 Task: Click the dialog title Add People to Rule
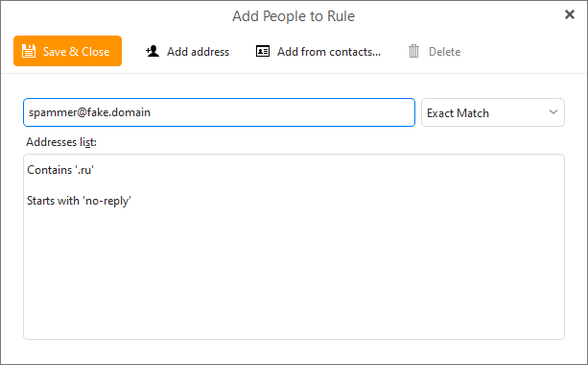[294, 16]
